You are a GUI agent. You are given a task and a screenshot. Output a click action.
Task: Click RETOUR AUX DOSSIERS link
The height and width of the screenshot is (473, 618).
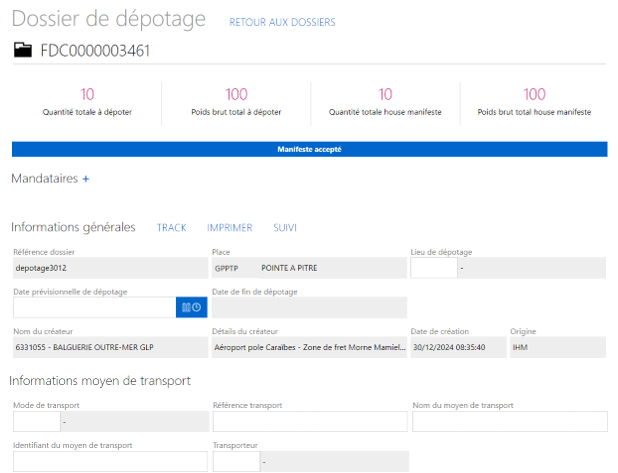coord(282,22)
